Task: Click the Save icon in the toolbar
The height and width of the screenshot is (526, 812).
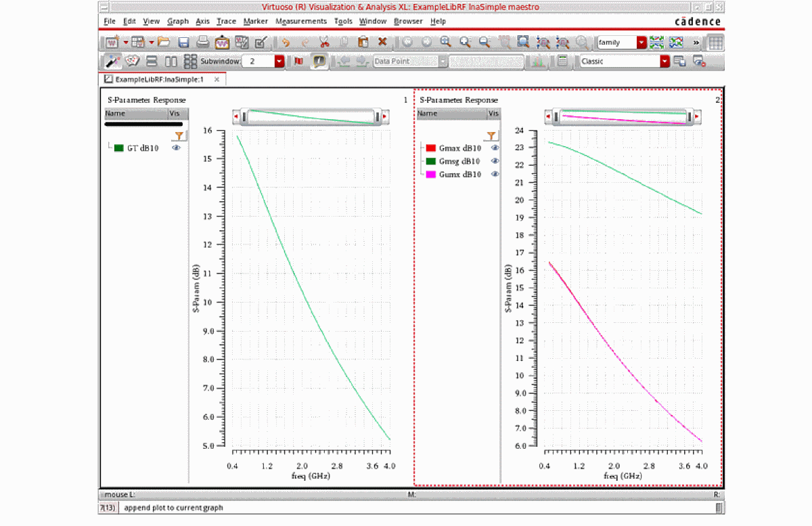Action: click(183, 42)
